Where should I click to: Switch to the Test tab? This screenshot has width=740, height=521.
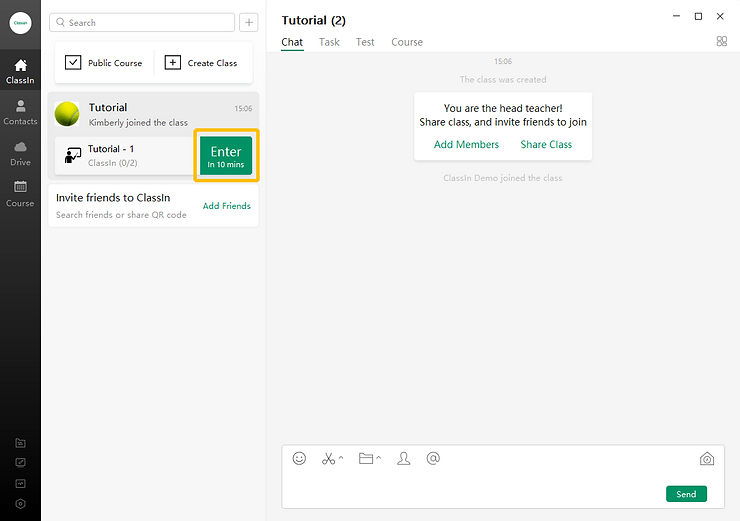365,42
